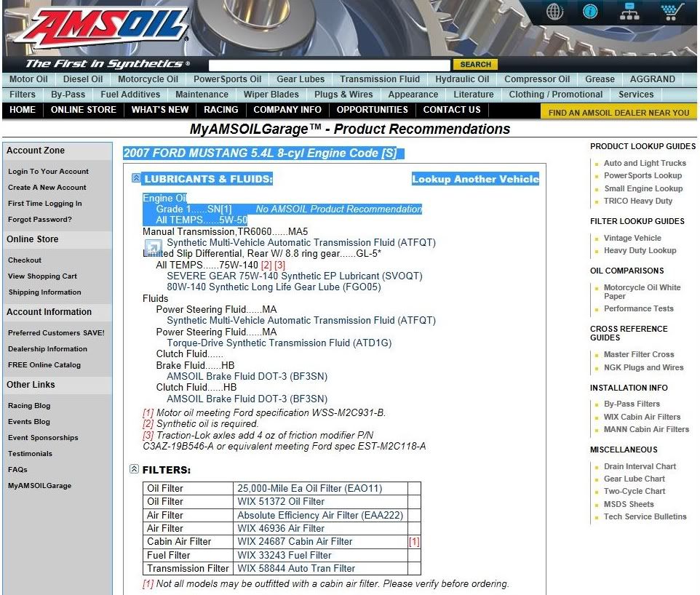Open the PowerSports Oil menu
Viewport: 700px width, 595px height.
(227, 79)
